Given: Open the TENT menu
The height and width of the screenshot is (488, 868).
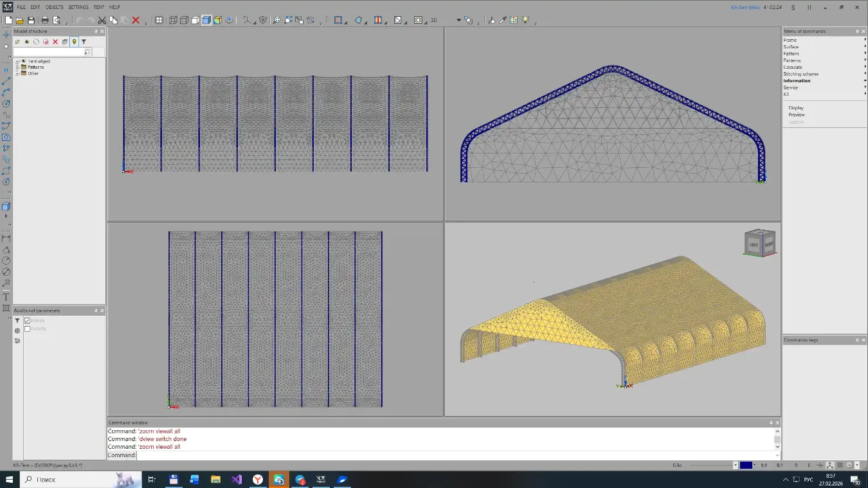Looking at the screenshot, I should tap(98, 7).
